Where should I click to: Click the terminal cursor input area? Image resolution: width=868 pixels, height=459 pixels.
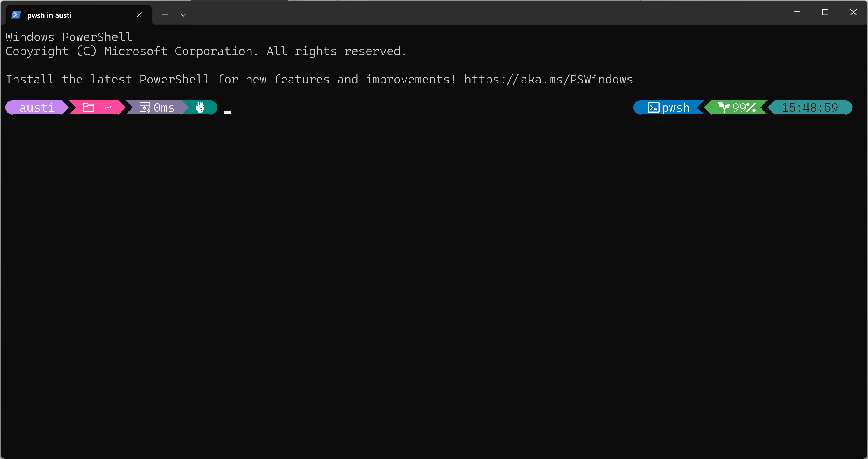tap(228, 112)
